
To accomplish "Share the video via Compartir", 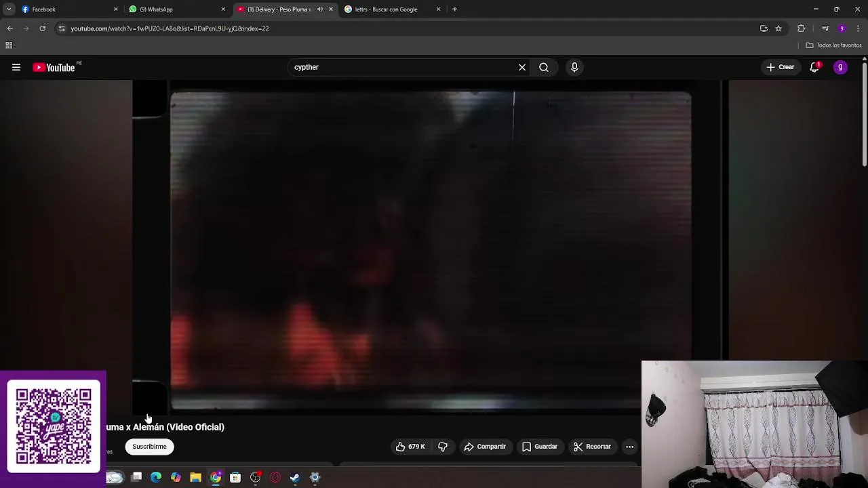I will click(485, 447).
